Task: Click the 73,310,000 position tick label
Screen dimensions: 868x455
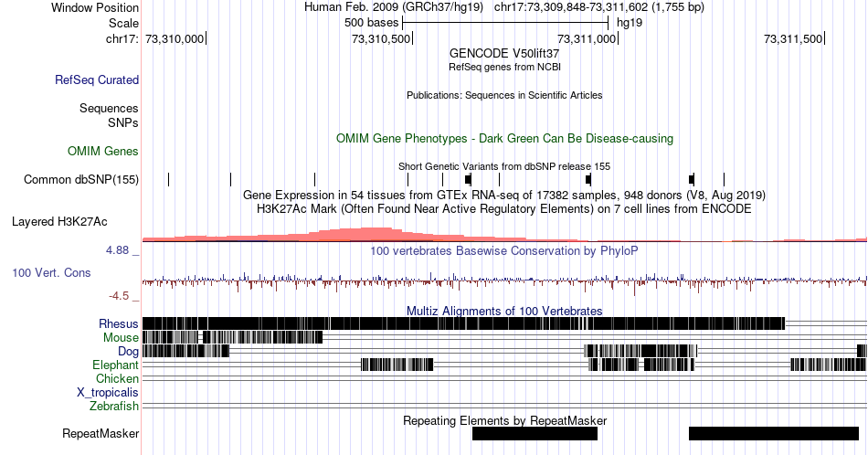Action: [x=175, y=39]
